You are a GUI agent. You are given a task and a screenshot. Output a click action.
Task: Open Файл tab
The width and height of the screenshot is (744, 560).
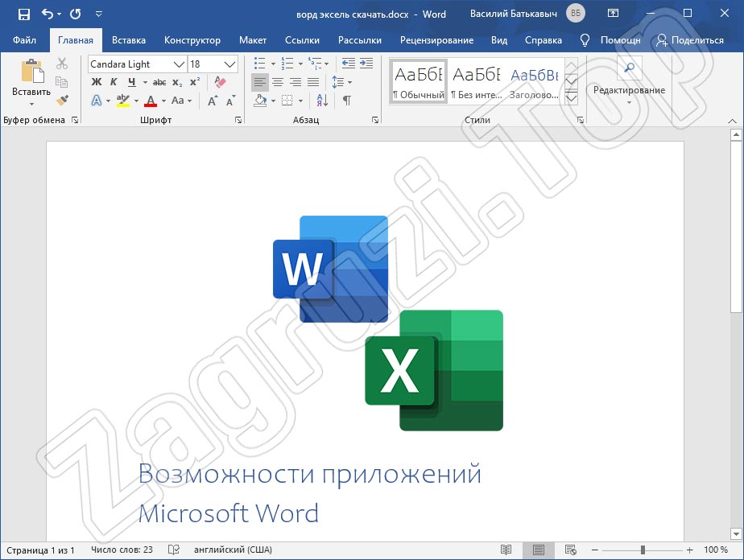click(24, 40)
